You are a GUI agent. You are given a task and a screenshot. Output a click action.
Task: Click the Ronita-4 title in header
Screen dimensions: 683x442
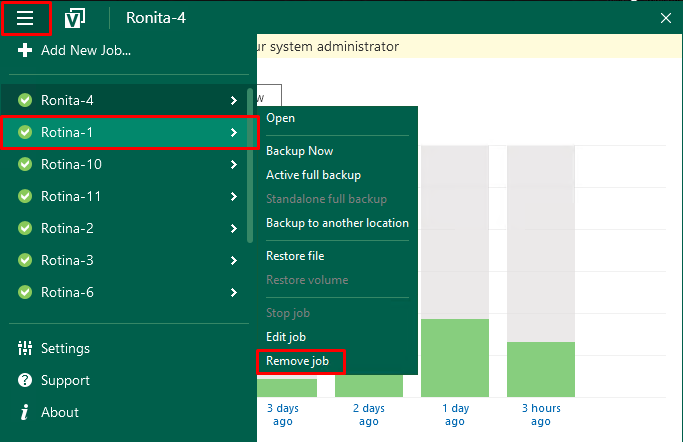pyautogui.click(x=156, y=18)
